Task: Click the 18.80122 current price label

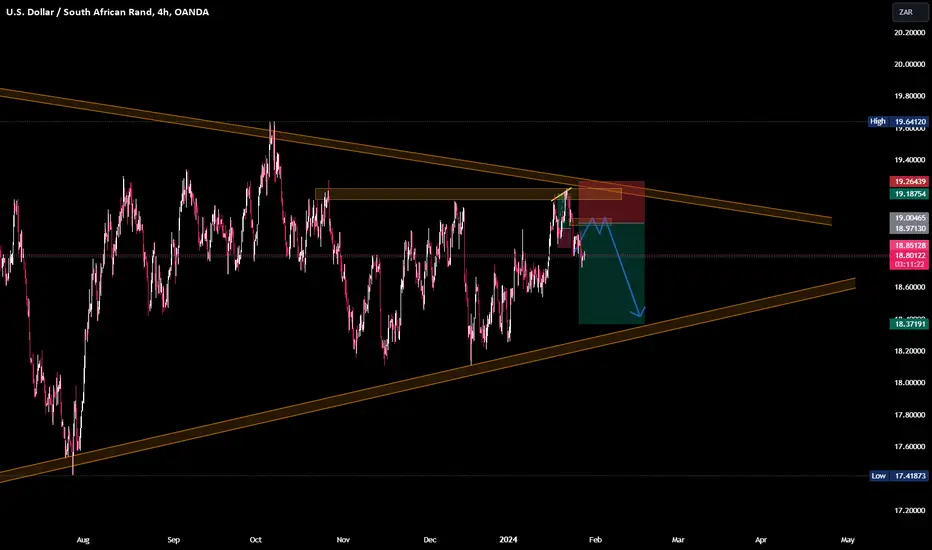Action: 909,255
